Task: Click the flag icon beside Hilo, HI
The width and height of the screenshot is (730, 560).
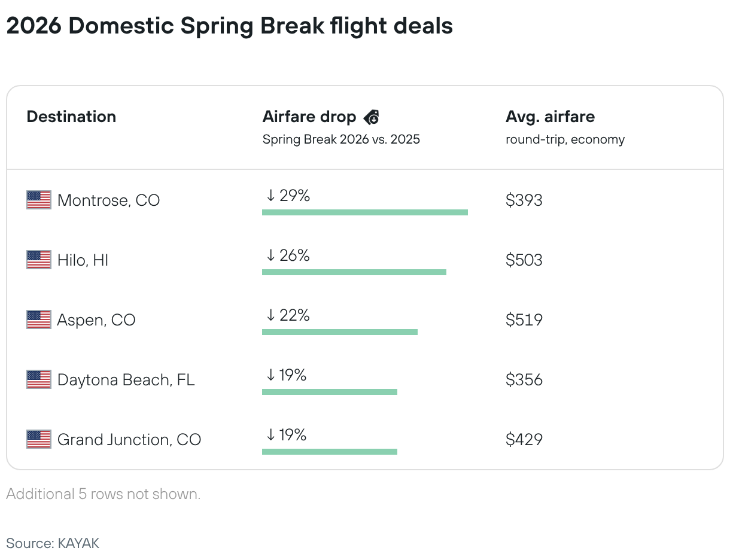Action: [39, 260]
